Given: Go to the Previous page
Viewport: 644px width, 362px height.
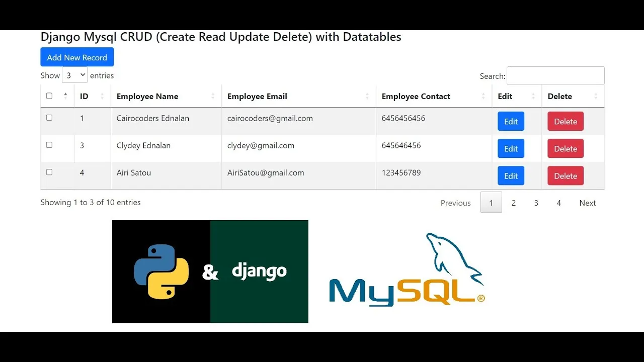Looking at the screenshot, I should 456,203.
